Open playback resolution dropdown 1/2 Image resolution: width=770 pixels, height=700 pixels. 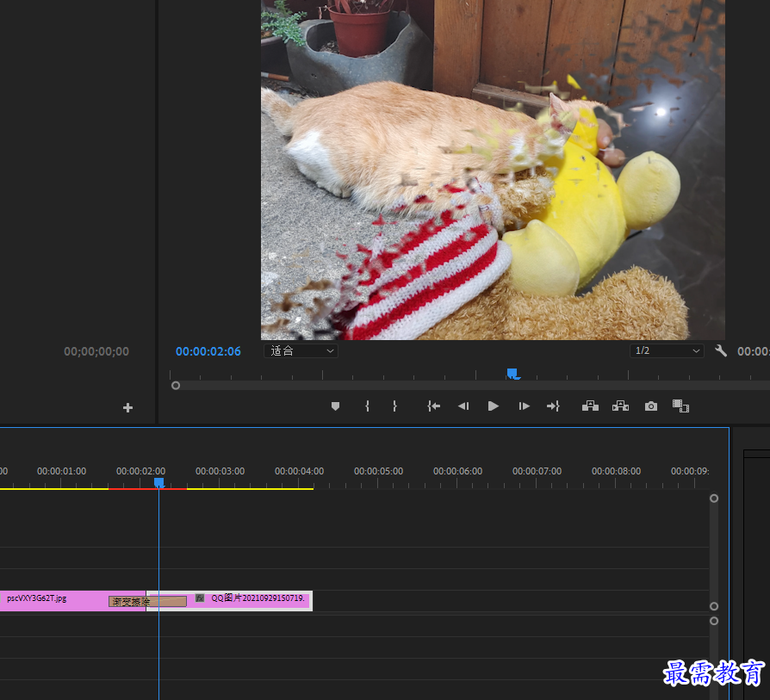pos(667,351)
